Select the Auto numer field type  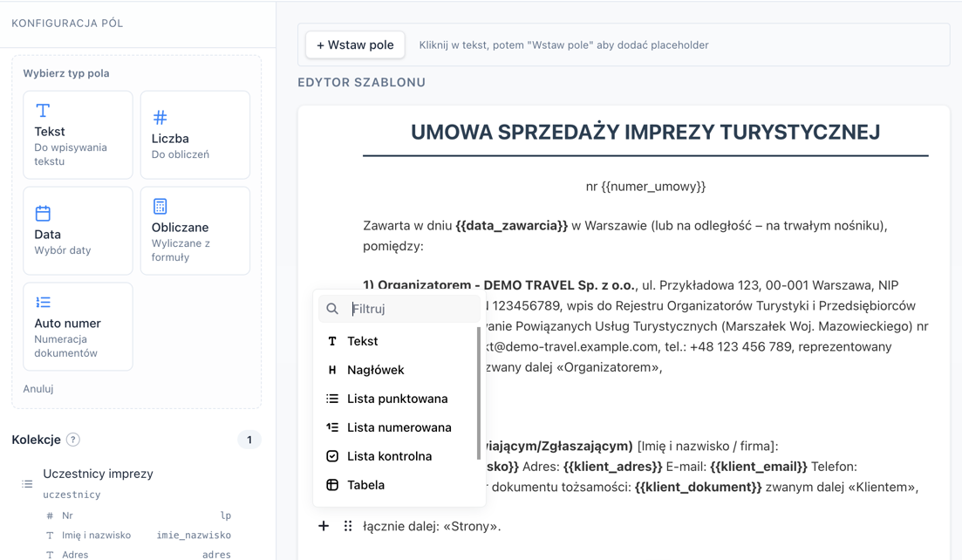[x=78, y=325]
